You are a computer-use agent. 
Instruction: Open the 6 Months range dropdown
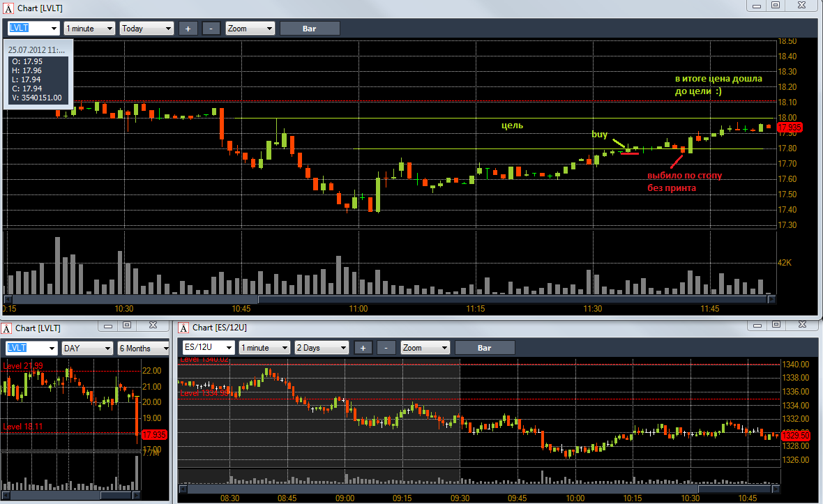tap(144, 349)
